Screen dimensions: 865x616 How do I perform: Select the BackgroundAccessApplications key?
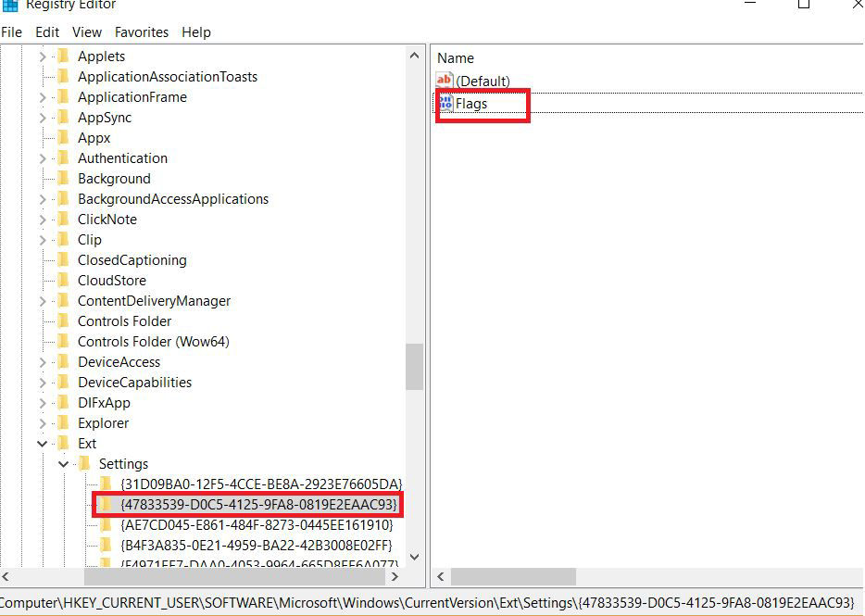[x=173, y=199]
